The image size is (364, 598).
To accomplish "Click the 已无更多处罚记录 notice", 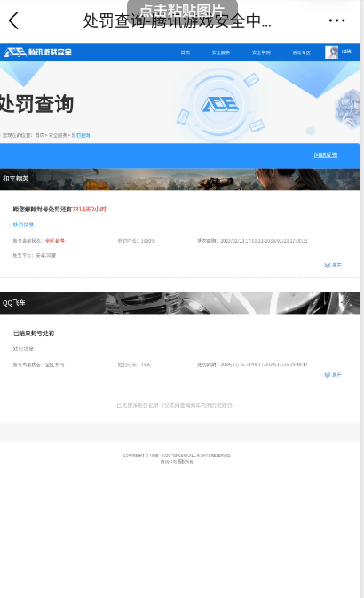I will [175, 405].
